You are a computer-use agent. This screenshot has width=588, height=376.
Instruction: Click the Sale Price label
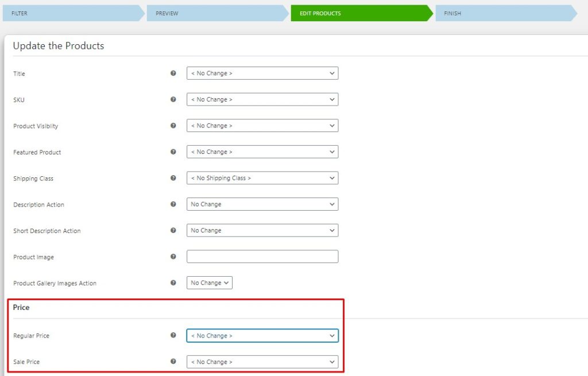26,362
